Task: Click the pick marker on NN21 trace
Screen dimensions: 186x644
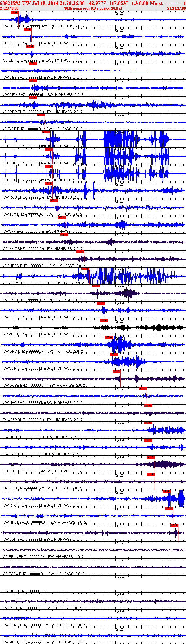Action: [x=169, y=508]
